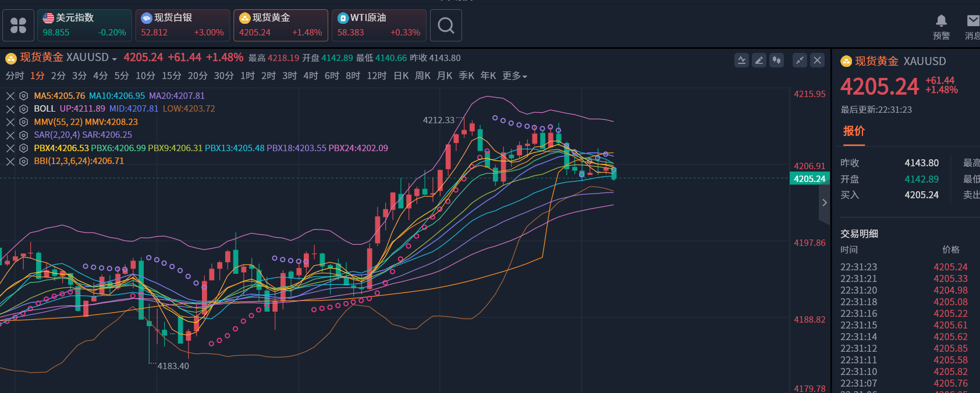Screen dimensions: 980x393
Task: Click the 4205.24 current price label
Action: pyautogui.click(x=809, y=179)
